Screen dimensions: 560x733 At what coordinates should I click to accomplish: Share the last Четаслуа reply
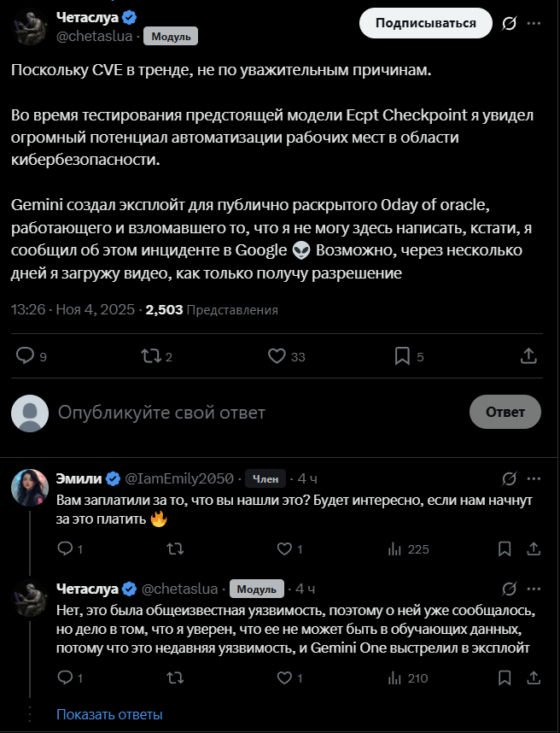tap(534, 678)
